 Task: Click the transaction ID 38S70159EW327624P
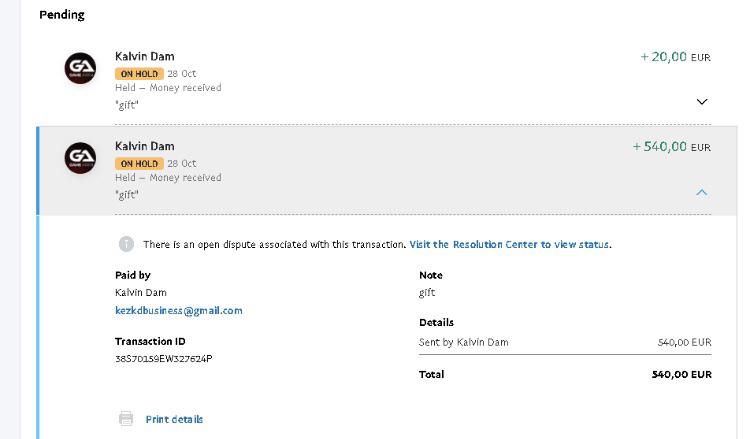point(164,359)
